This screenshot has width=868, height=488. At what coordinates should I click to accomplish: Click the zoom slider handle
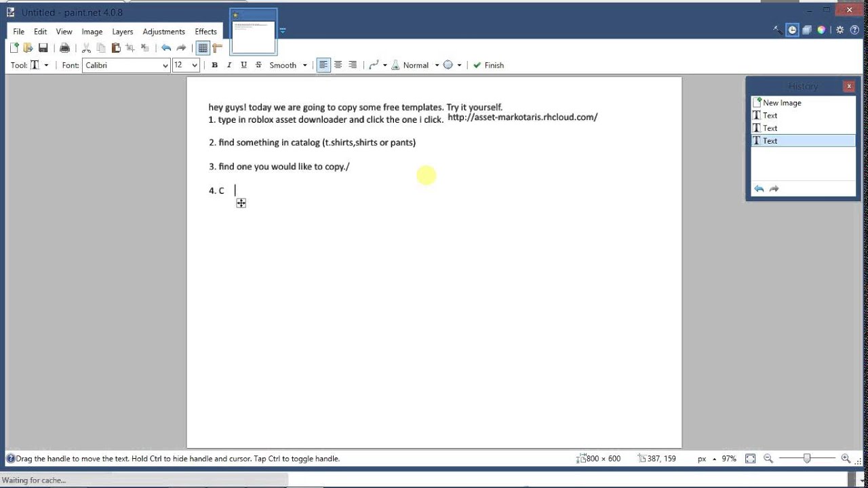coord(806,459)
